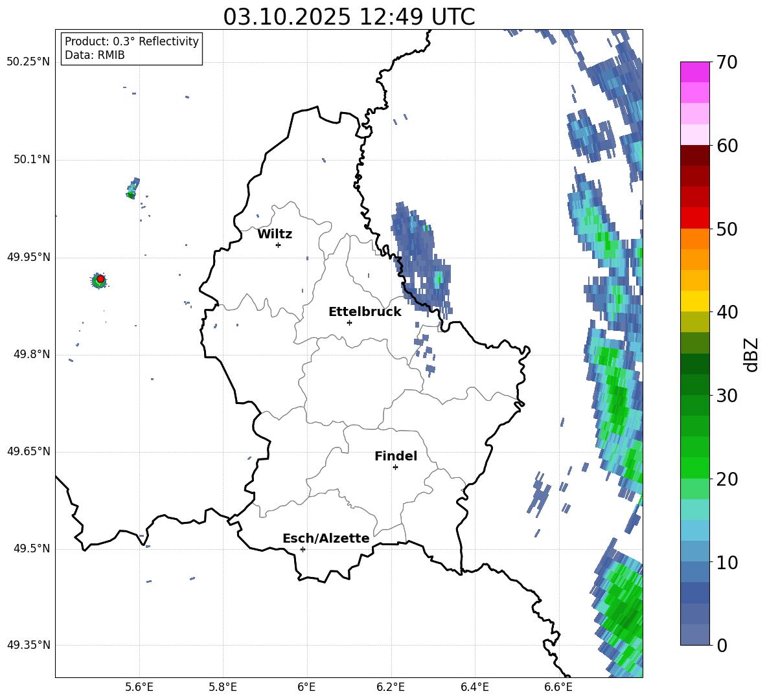Click the 60 tick on the colorbar

point(727,146)
